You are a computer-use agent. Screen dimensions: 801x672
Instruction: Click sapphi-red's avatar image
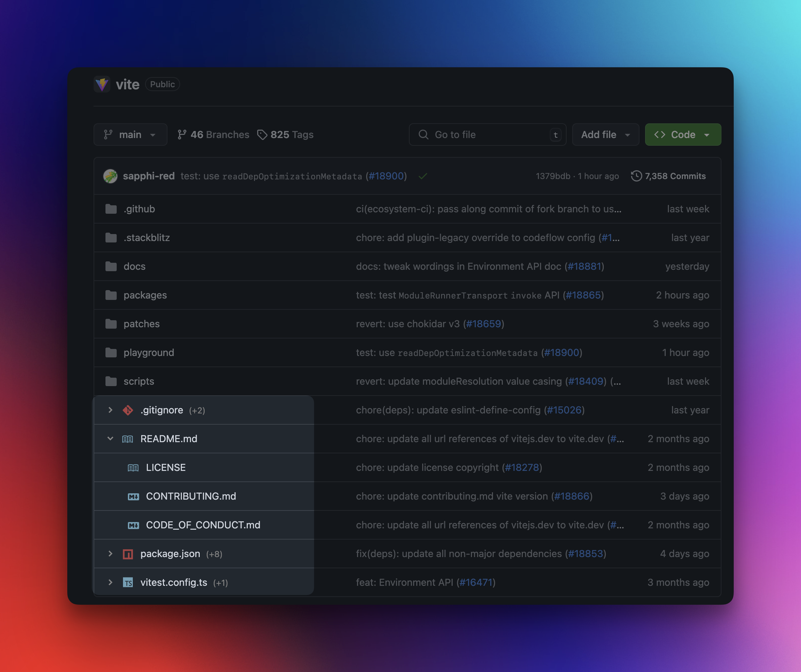pyautogui.click(x=110, y=176)
